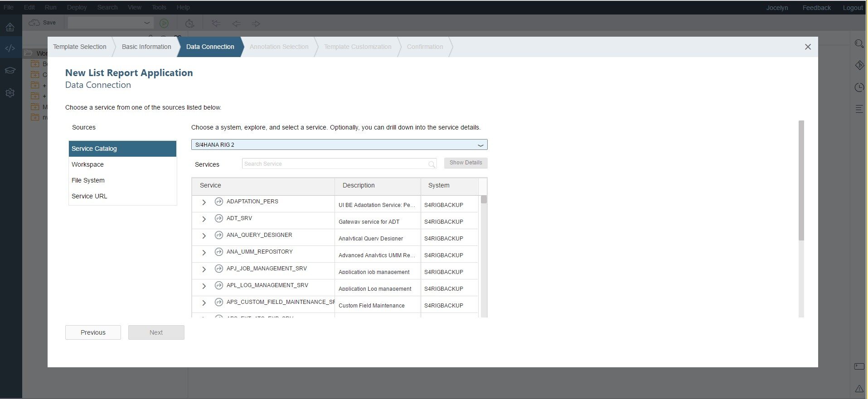Click the service icon beside ADT_SRV
The image size is (868, 399).
coord(219,218)
